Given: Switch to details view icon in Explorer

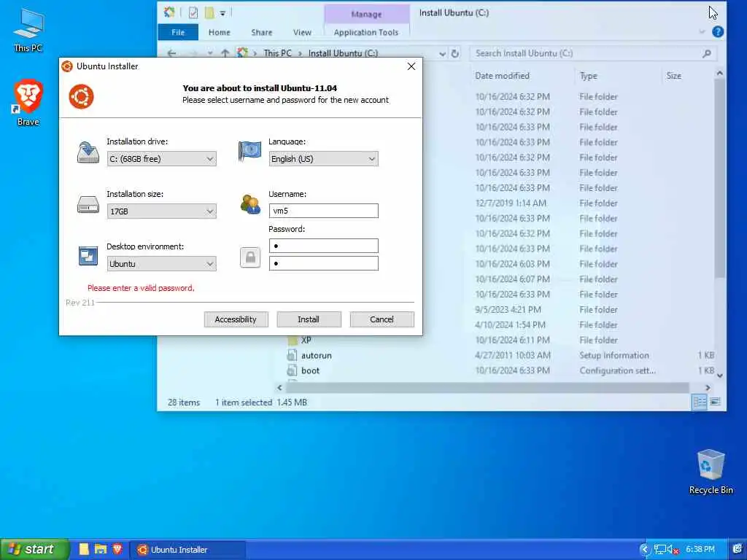Looking at the screenshot, I should (x=699, y=402).
